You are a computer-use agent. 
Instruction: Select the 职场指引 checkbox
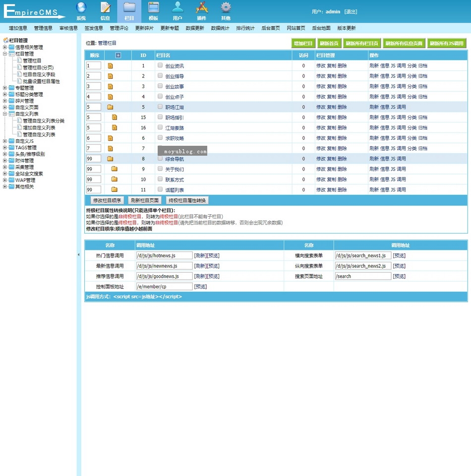click(x=160, y=117)
